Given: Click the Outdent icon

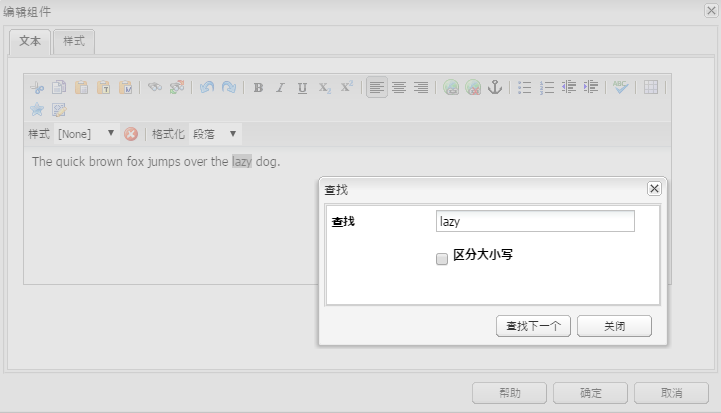Looking at the screenshot, I should point(569,87).
